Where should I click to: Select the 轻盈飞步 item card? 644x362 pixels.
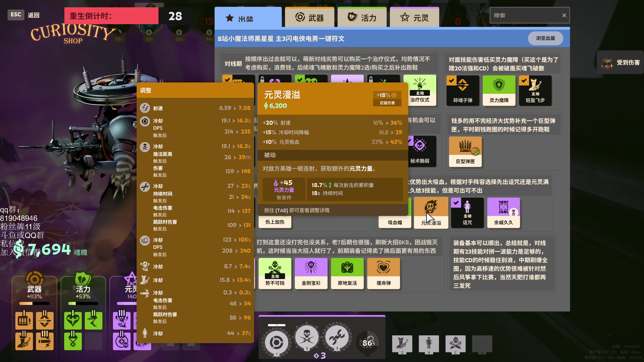(535, 91)
